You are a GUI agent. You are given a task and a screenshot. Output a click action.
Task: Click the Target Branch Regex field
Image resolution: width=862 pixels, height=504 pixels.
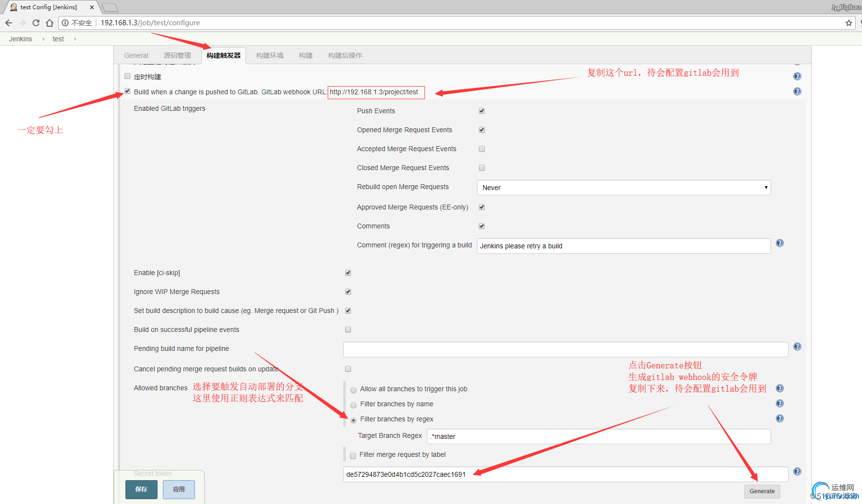tap(599, 436)
